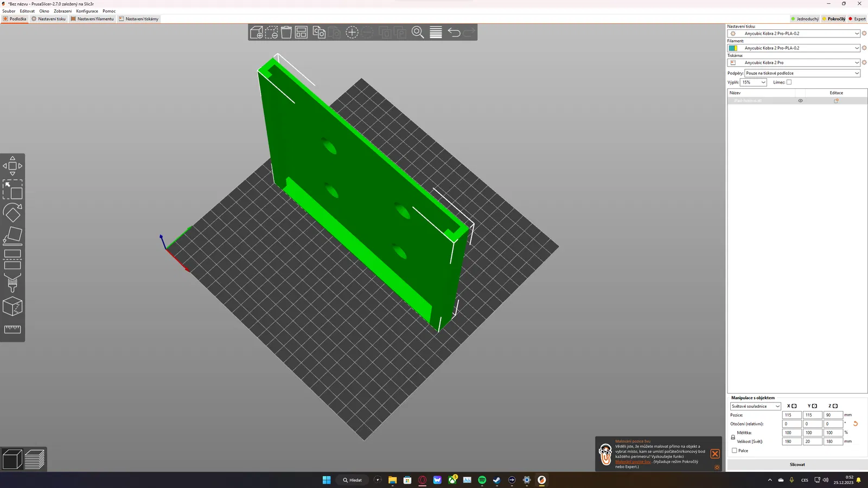
Task: Click the Delete all trash can icon
Action: (x=286, y=33)
